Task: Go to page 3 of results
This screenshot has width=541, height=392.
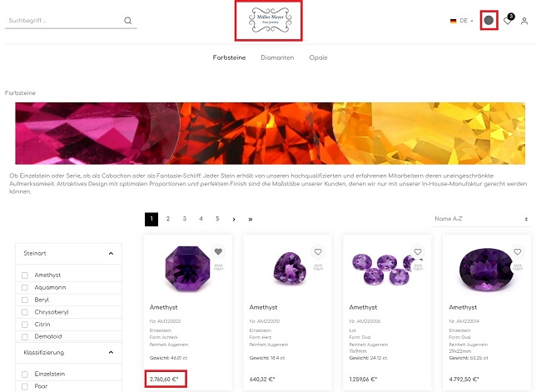Action: 184,219
